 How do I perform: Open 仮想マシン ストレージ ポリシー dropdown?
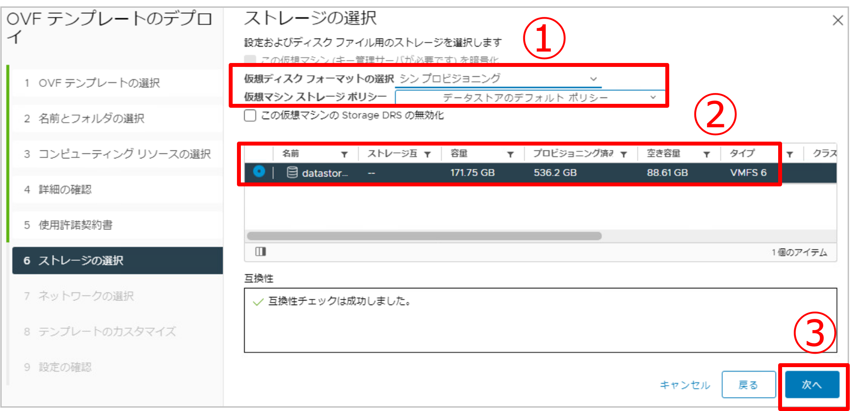tap(530, 98)
